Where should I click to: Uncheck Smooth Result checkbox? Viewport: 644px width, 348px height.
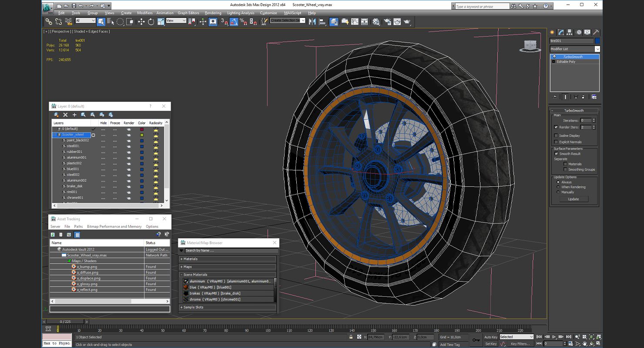point(556,154)
